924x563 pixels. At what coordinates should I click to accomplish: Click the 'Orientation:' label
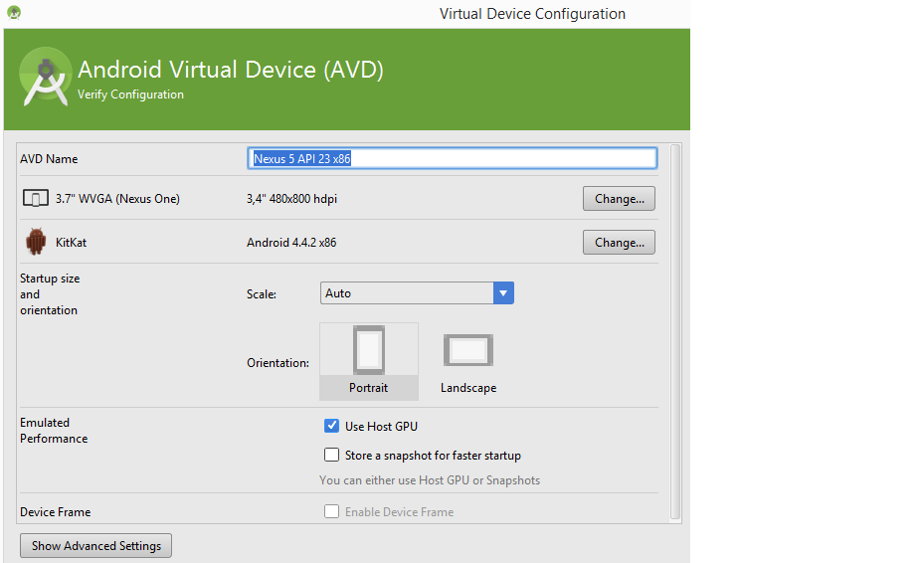click(x=277, y=363)
